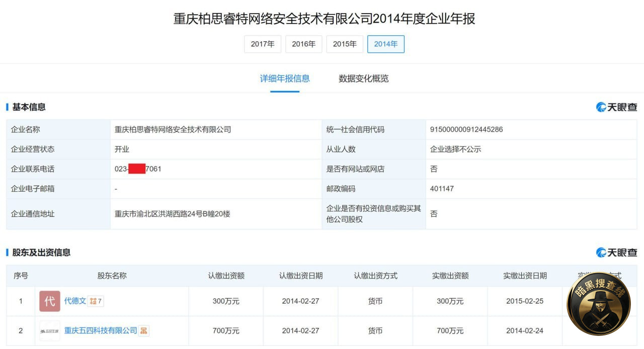
Task: Open 重庆五四科技有限公司 company link
Action: (101, 330)
